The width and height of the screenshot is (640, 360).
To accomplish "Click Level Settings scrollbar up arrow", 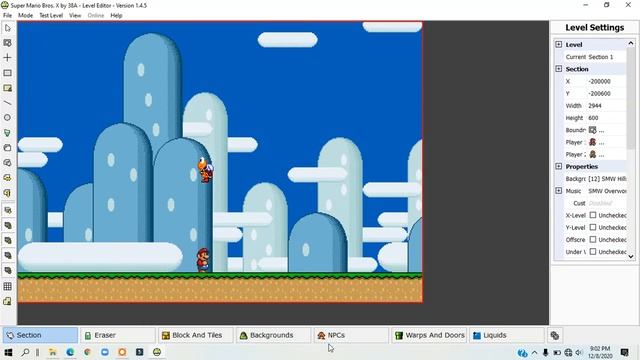I will [631, 43].
